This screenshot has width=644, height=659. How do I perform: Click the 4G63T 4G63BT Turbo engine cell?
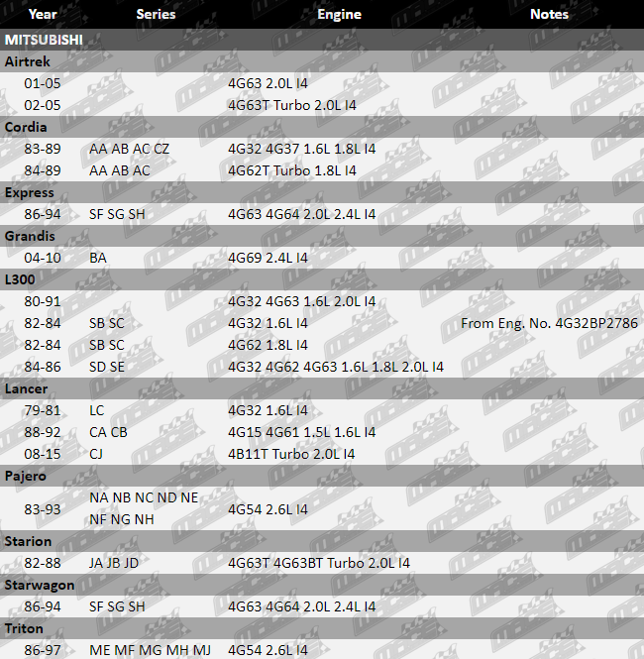319,564
